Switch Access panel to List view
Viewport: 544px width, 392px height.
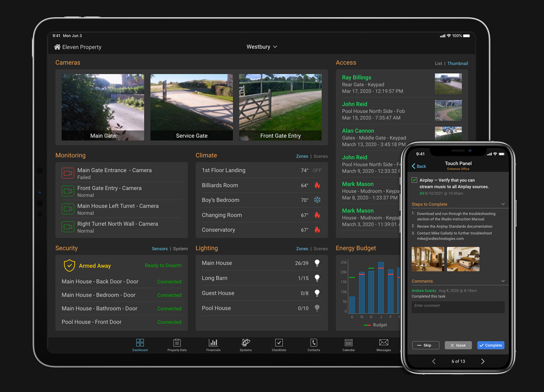pos(438,63)
